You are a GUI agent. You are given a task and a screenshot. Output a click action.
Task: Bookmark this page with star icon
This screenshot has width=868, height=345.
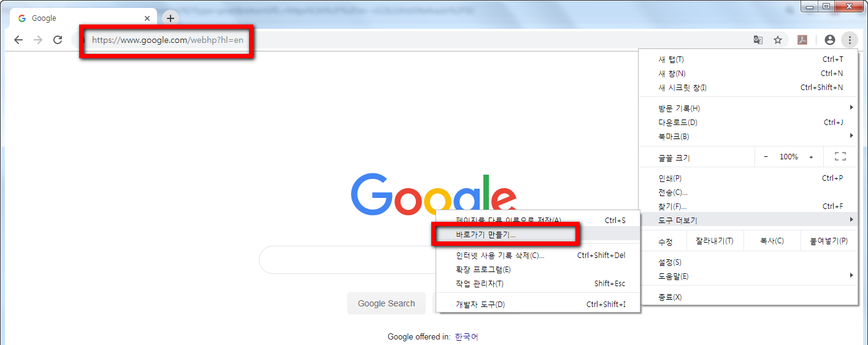[x=778, y=40]
